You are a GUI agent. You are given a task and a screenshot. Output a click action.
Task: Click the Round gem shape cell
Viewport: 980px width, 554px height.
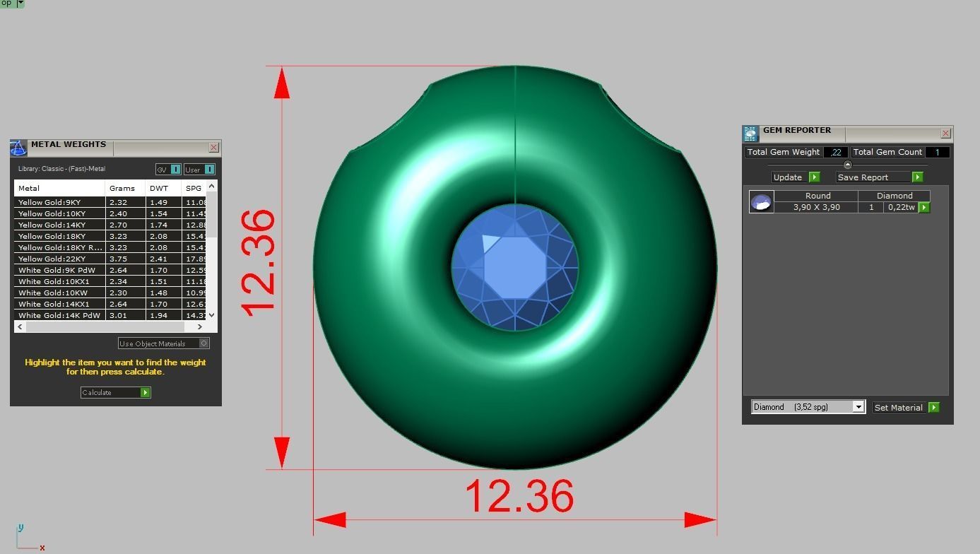[817, 196]
